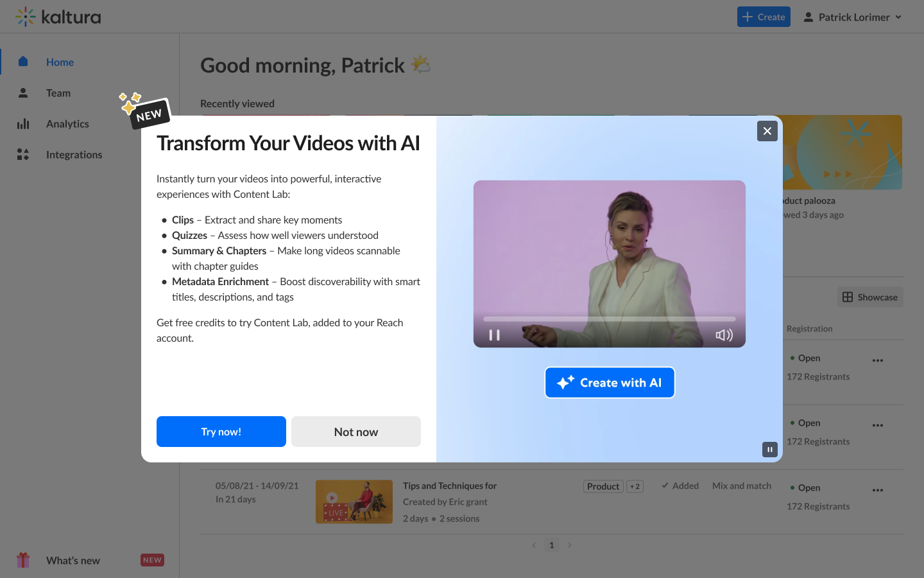Click the 2 sessions text
The image size is (924, 578).
(459, 518)
